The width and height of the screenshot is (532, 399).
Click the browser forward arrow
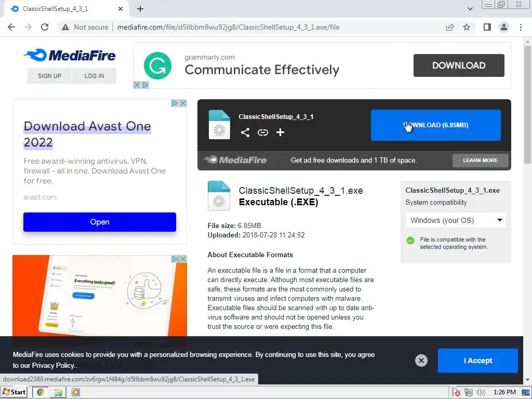click(x=28, y=27)
